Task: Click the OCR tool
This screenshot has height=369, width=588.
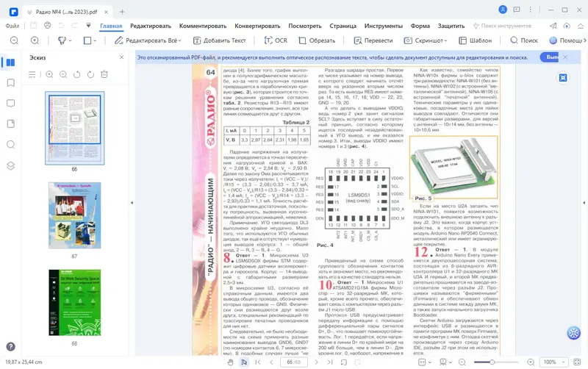Action: pos(276,40)
